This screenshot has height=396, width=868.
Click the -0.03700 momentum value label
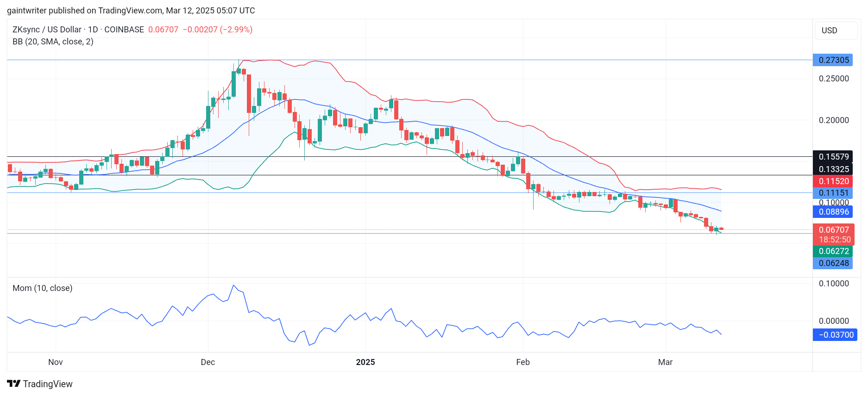click(835, 335)
